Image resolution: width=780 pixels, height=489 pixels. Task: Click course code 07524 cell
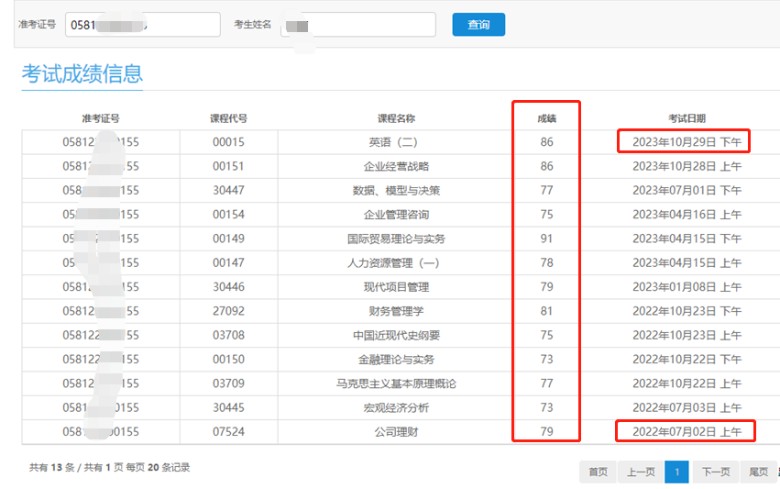229,431
